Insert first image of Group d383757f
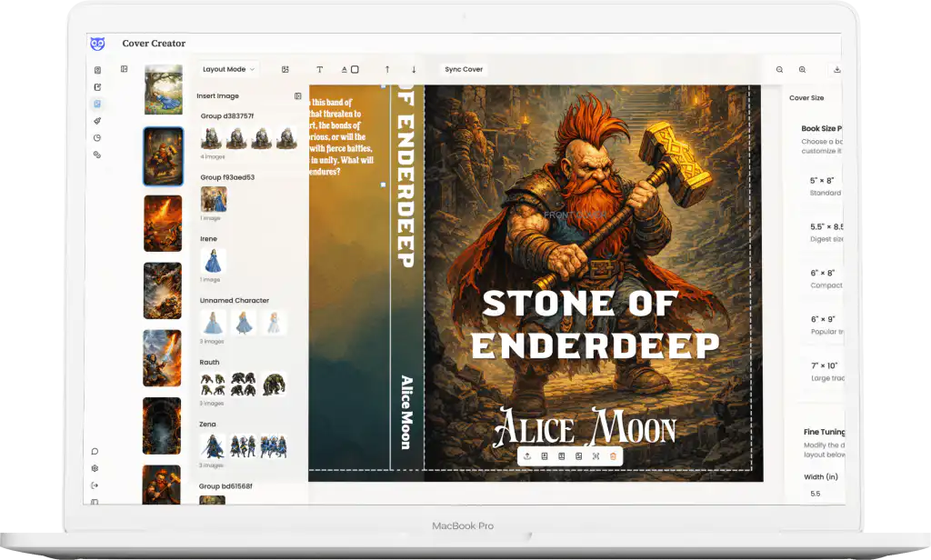Viewport: 931px width, 560px height. click(211, 138)
